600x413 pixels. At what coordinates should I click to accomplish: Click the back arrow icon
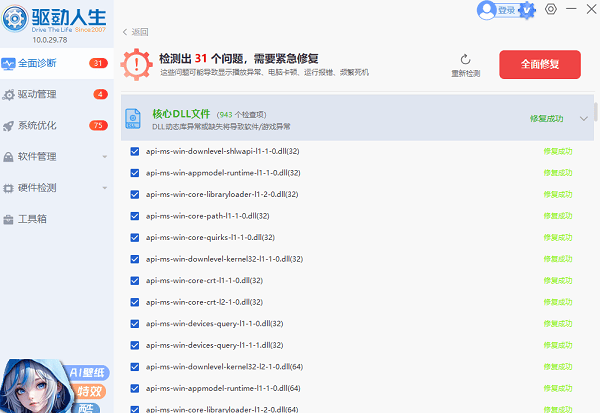125,32
